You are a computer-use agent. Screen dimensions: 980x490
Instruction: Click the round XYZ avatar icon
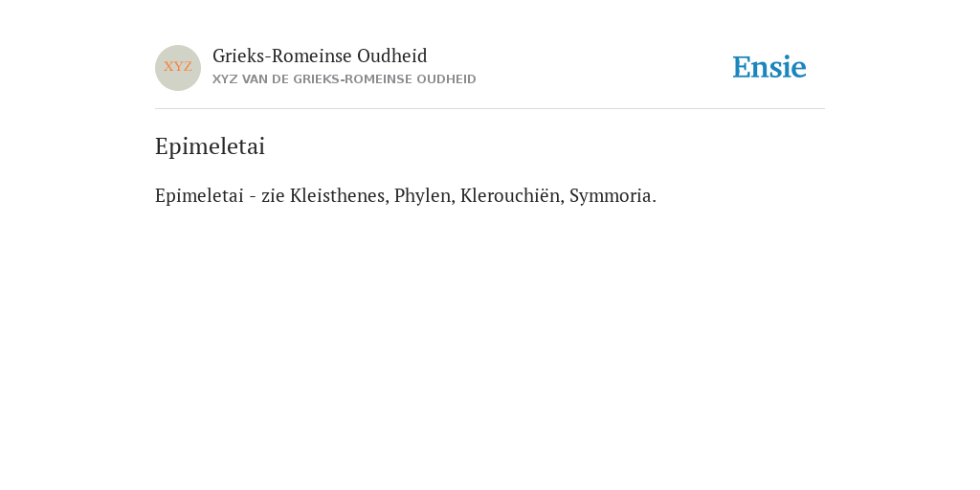[178, 68]
